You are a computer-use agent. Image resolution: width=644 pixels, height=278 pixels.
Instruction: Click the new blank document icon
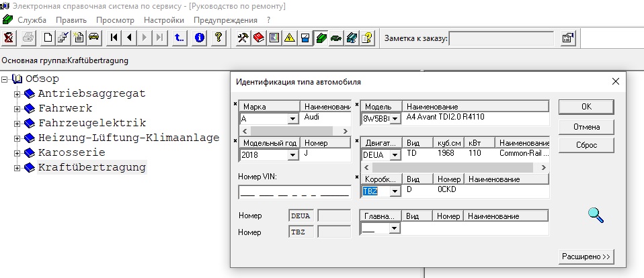[x=48, y=38]
